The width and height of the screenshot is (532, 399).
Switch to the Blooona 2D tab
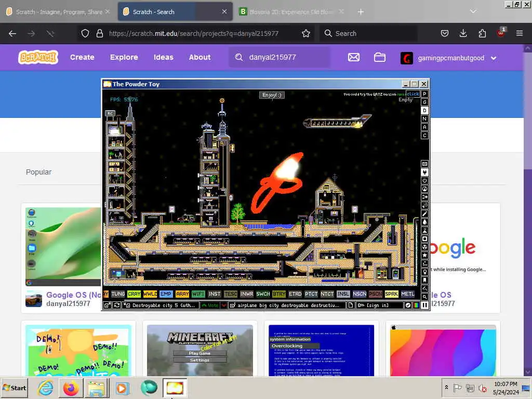tap(291, 12)
